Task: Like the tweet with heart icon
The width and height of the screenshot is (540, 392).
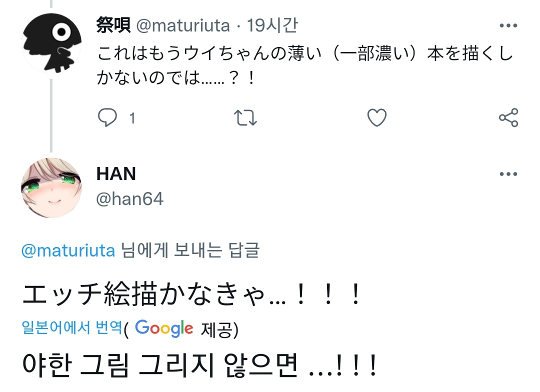Action: [x=377, y=117]
